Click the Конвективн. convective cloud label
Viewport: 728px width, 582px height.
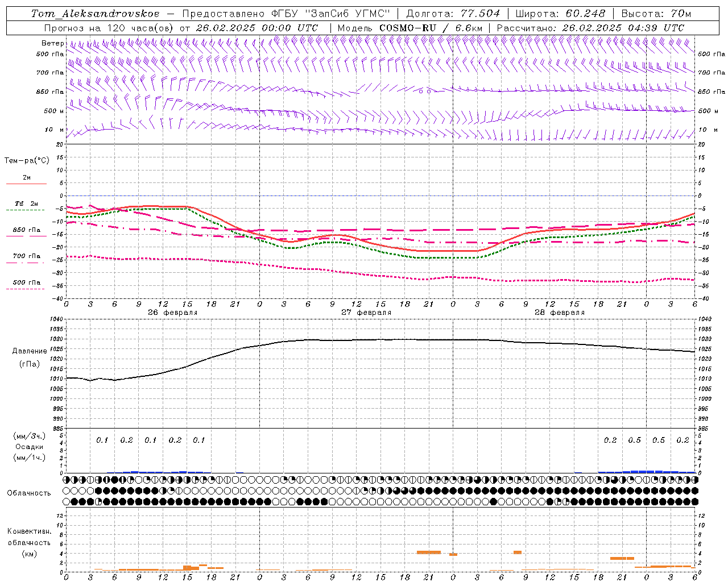tap(29, 531)
